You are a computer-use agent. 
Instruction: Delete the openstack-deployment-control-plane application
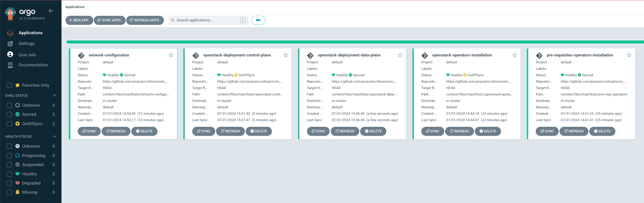coord(259,131)
